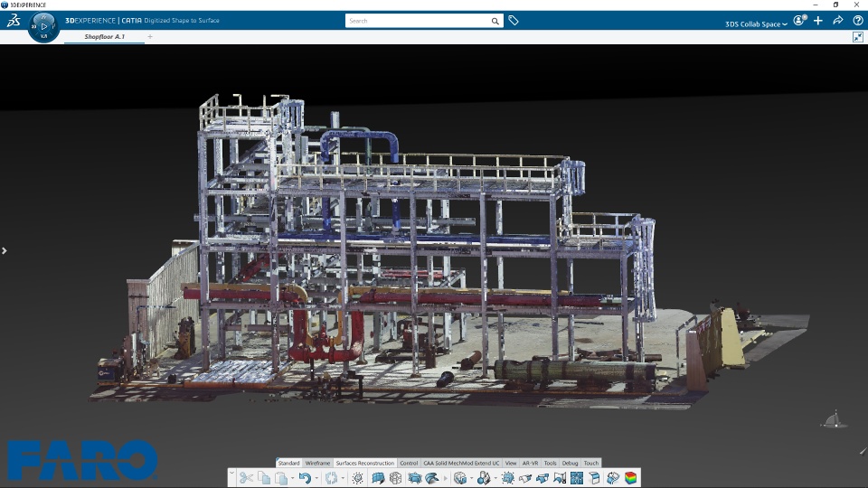Open the View tab
This screenshot has height=488, width=868.
coord(511,463)
